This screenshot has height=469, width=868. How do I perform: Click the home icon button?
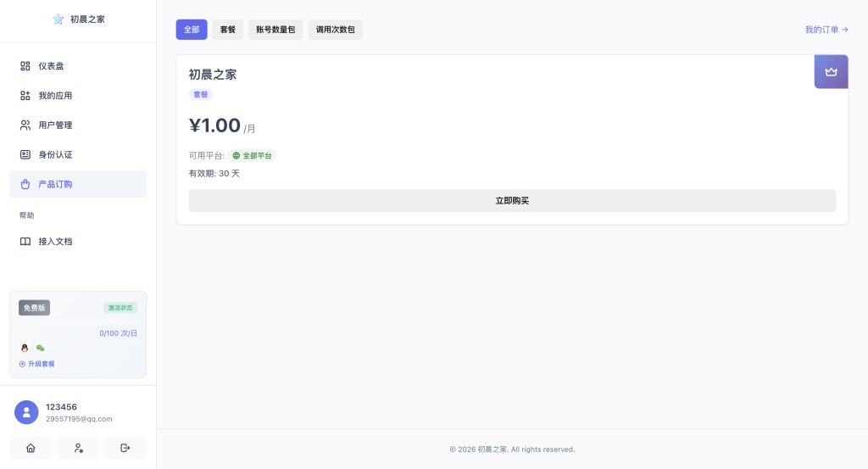click(31, 448)
